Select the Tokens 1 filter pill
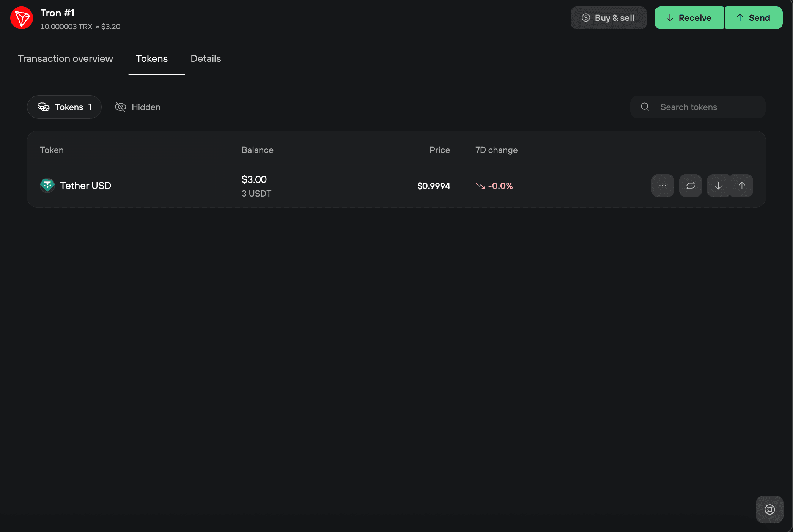Viewport: 793px width, 532px height. coord(64,107)
